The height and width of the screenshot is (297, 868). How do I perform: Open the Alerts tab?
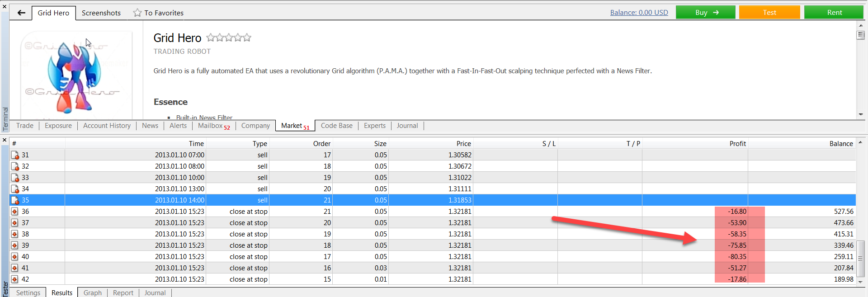tap(178, 126)
